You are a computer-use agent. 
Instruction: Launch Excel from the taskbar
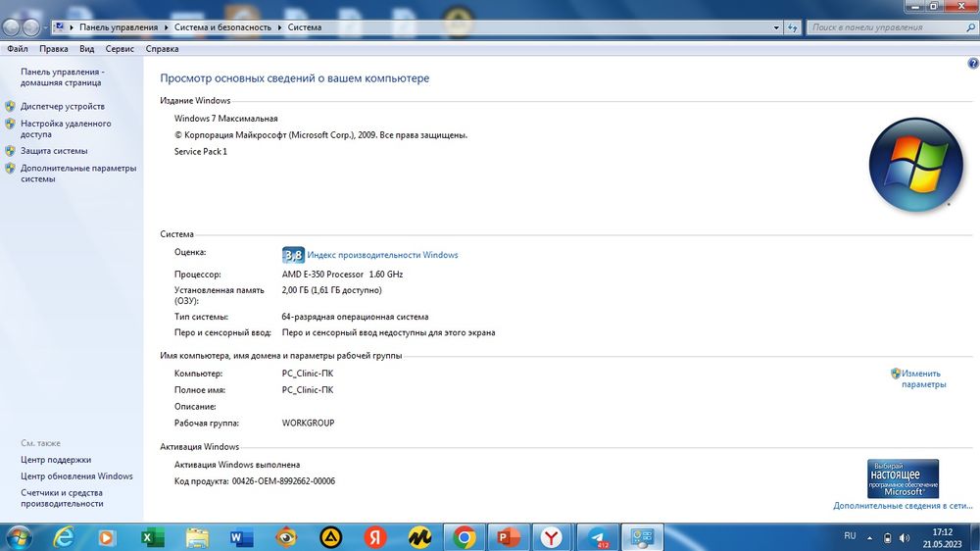(152, 537)
